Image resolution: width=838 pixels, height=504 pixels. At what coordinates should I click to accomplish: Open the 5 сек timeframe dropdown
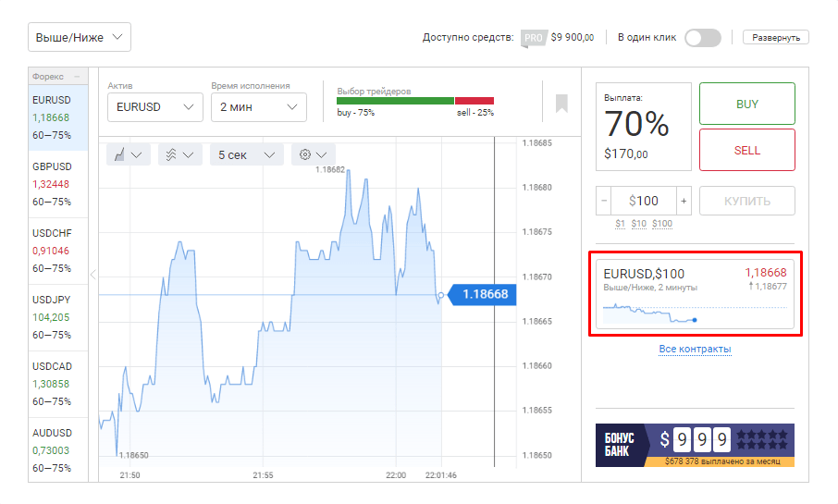pos(246,154)
